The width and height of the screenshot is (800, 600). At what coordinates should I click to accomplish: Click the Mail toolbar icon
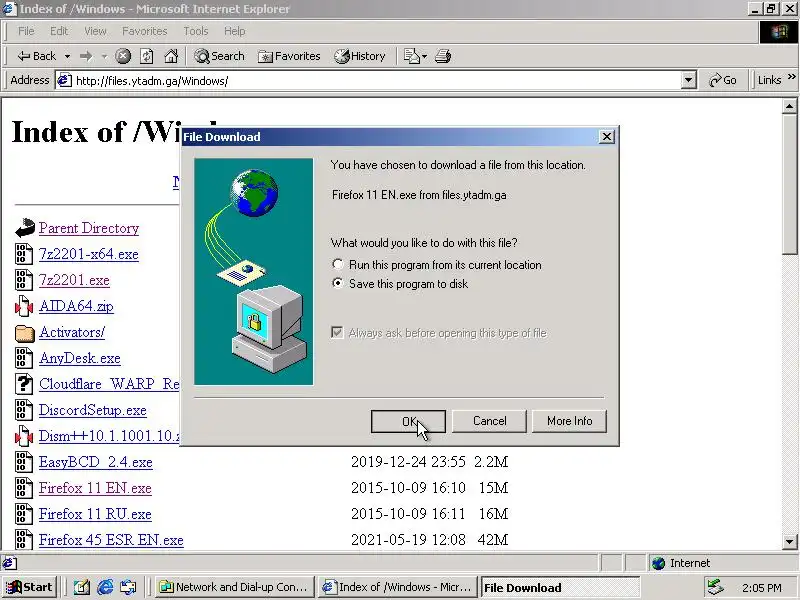411,56
